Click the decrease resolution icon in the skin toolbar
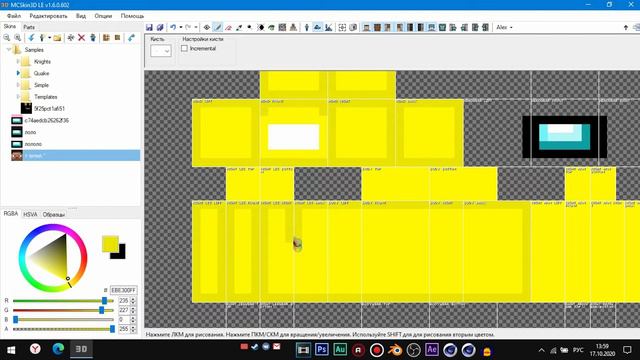The width and height of the screenshot is (640, 360). click(106, 38)
